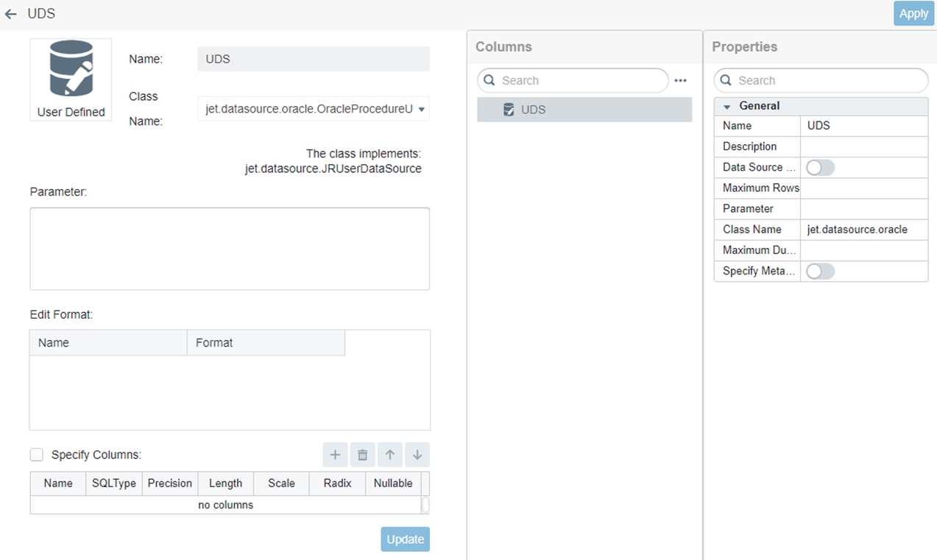Enable the Specify Columns checkbox
937x560 pixels.
36,455
